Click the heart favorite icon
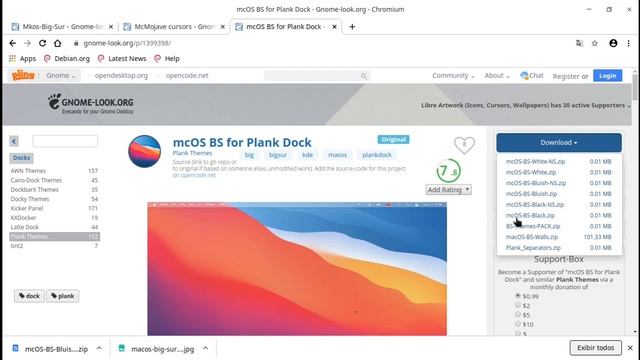 [x=464, y=144]
